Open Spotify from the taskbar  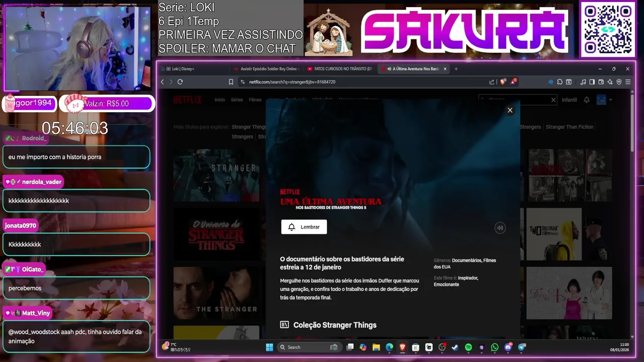468,347
